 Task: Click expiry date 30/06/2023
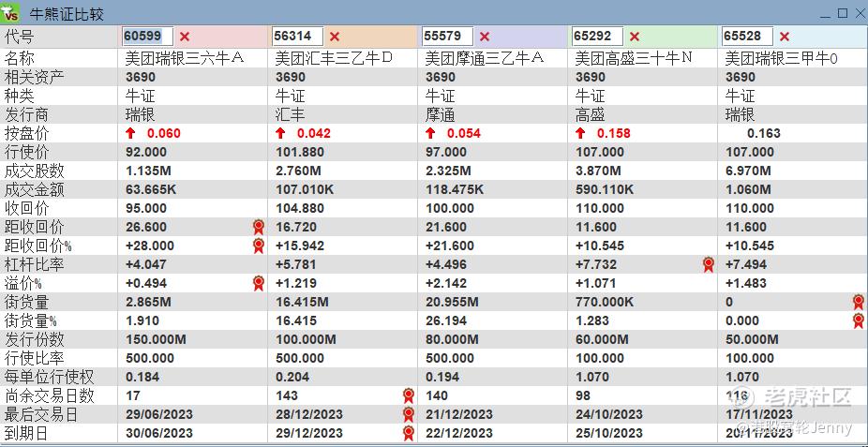tap(159, 433)
